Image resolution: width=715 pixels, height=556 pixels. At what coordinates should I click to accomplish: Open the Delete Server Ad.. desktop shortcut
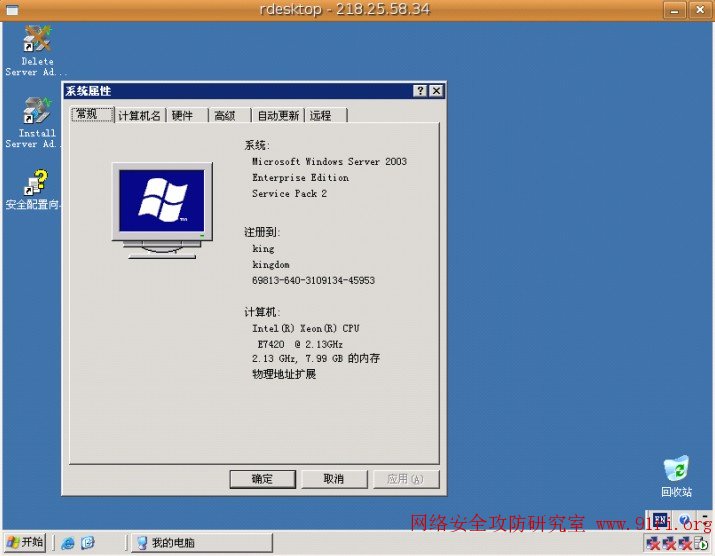click(36, 50)
